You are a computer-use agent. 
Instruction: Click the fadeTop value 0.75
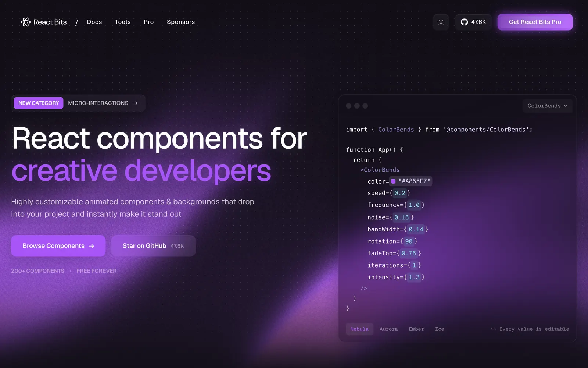tap(409, 253)
